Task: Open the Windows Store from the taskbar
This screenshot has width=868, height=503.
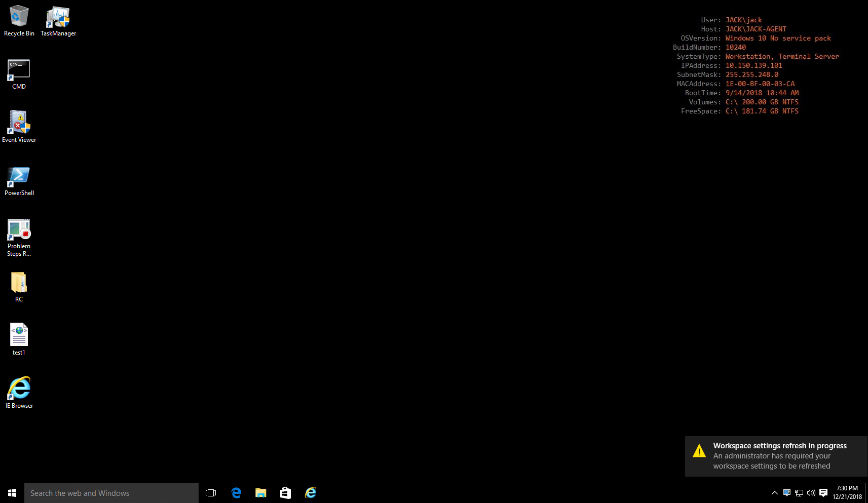Action: 285,492
